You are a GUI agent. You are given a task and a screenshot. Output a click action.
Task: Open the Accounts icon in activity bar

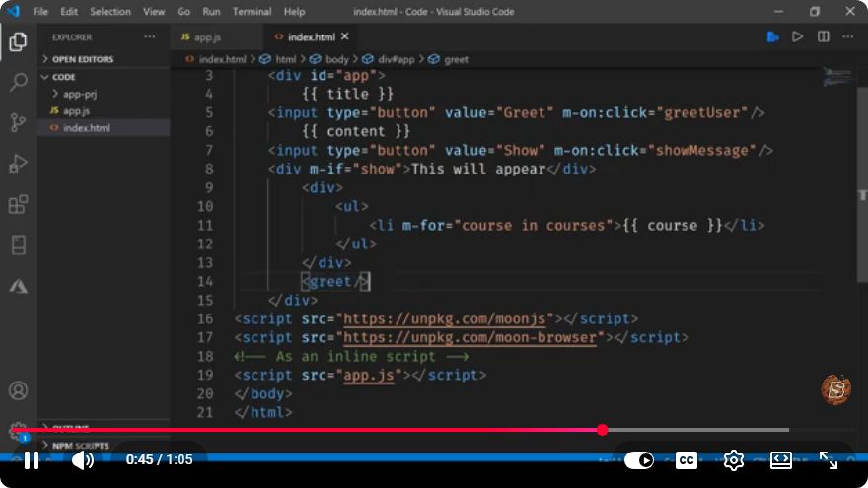tap(19, 390)
